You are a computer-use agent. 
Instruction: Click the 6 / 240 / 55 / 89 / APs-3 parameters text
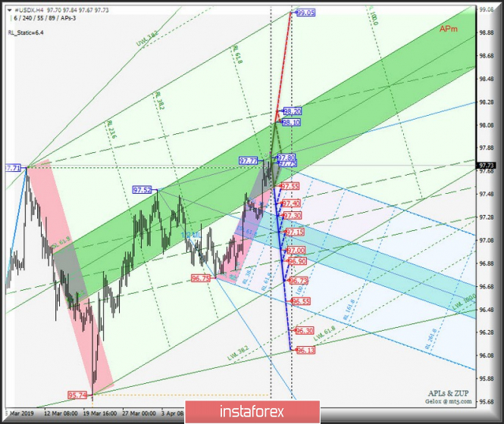click(45, 18)
